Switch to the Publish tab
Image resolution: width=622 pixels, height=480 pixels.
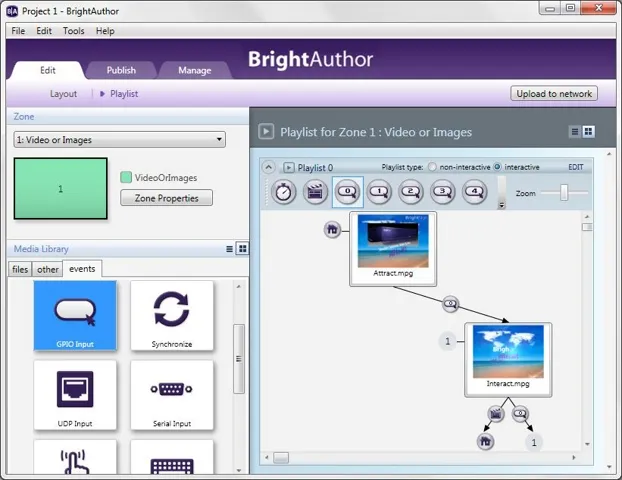pos(121,70)
